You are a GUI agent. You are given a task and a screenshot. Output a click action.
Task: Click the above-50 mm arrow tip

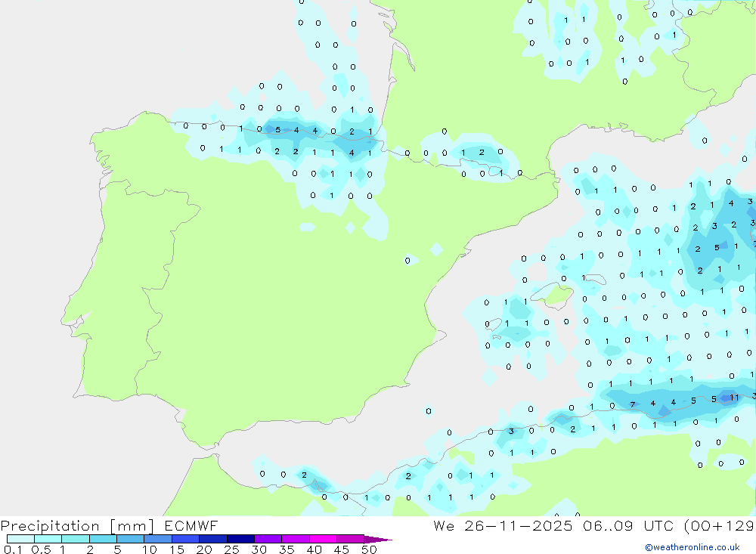tap(378, 540)
